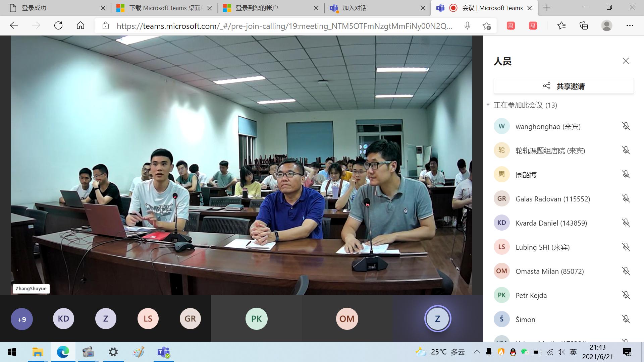Click the 共享邀请 share invite button
This screenshot has width=644, height=362.
(x=563, y=86)
